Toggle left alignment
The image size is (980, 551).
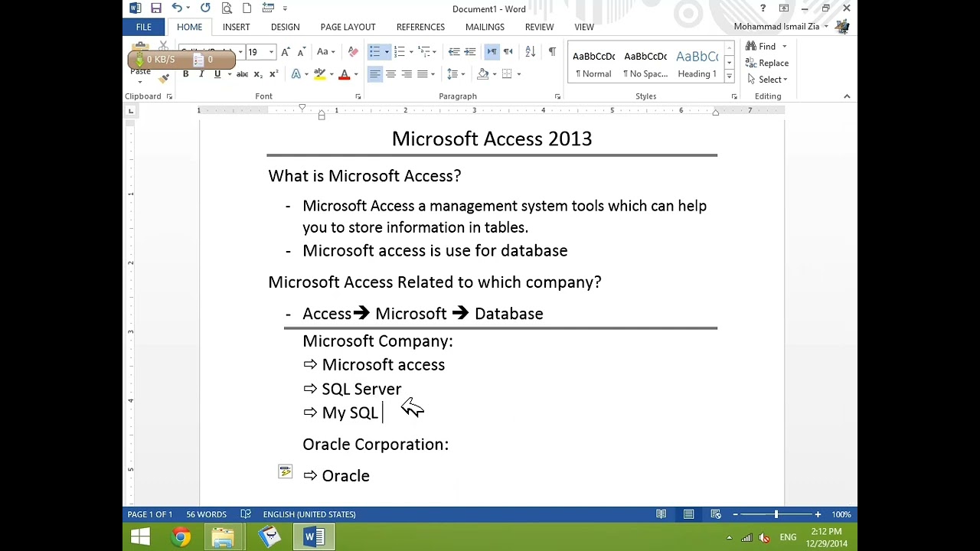(374, 74)
